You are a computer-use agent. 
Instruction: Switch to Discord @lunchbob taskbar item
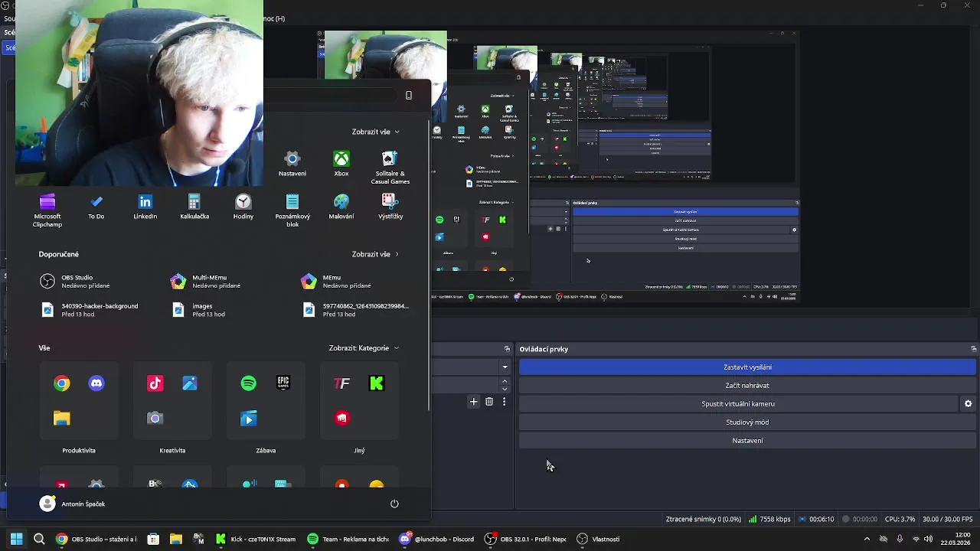click(437, 539)
